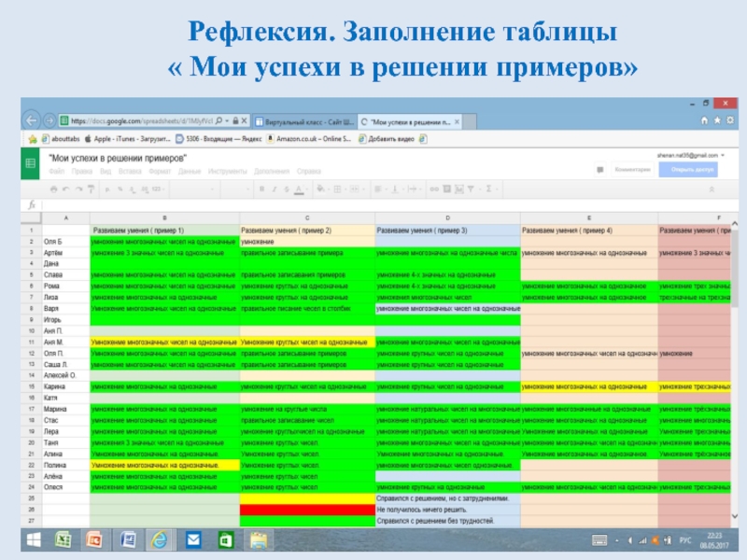Open the cell borders dropdown
747x560 pixels.
coord(339,189)
